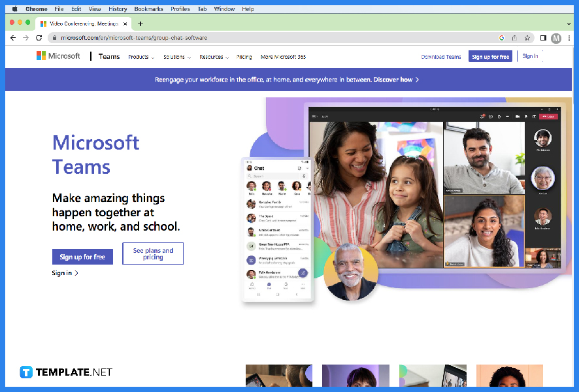Click the Apple menu icon
The width and height of the screenshot is (579, 392).
[14, 8]
